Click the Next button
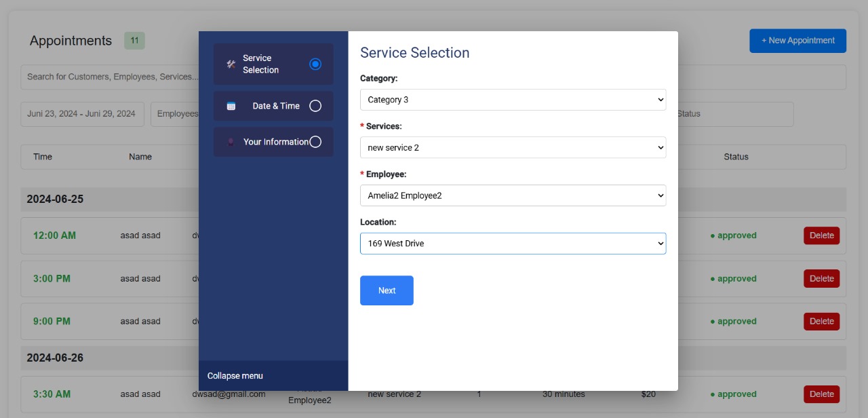The width and height of the screenshot is (868, 418). [387, 290]
